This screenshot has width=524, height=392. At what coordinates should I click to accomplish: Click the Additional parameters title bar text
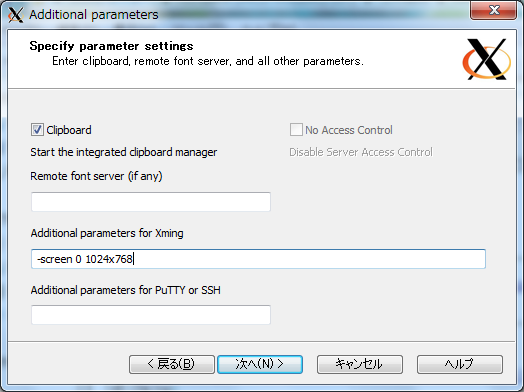[x=94, y=15]
